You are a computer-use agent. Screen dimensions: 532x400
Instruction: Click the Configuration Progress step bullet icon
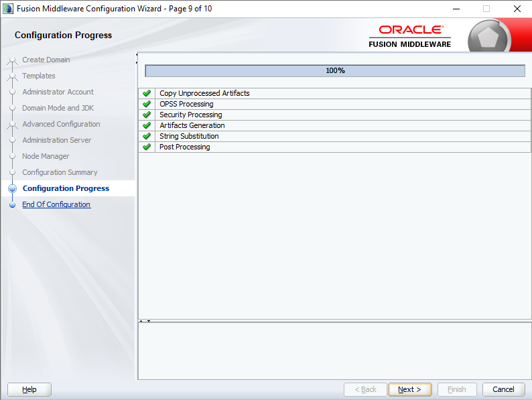coord(12,189)
